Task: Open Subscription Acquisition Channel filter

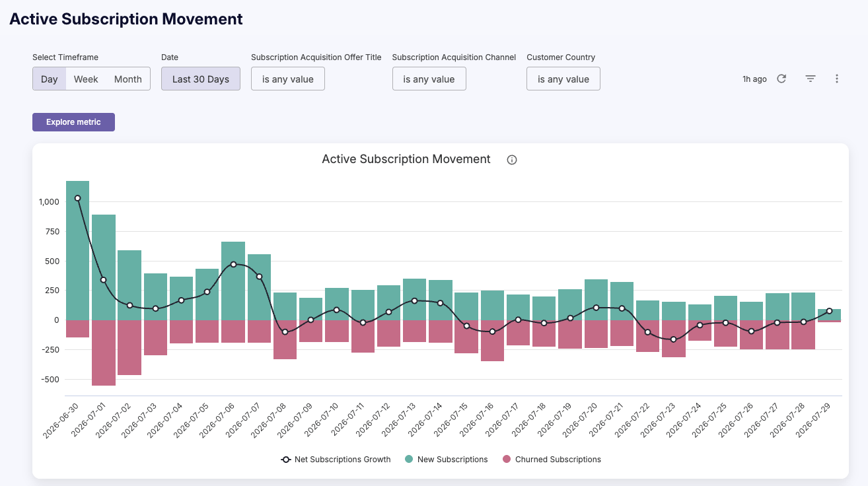Action: click(x=429, y=79)
